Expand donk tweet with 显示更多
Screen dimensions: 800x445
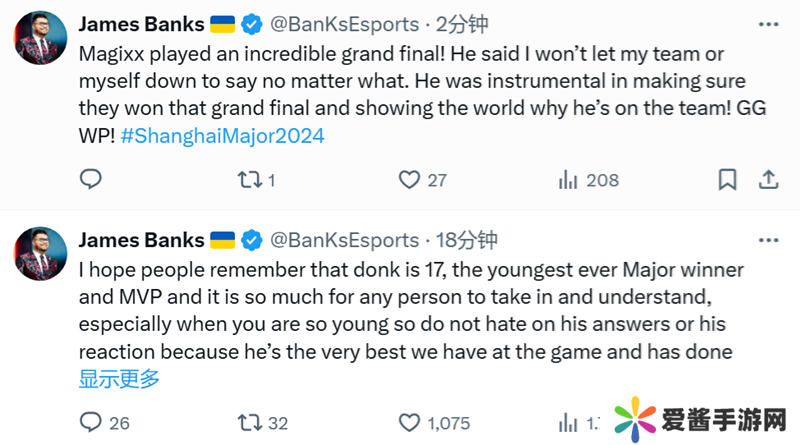point(119,378)
